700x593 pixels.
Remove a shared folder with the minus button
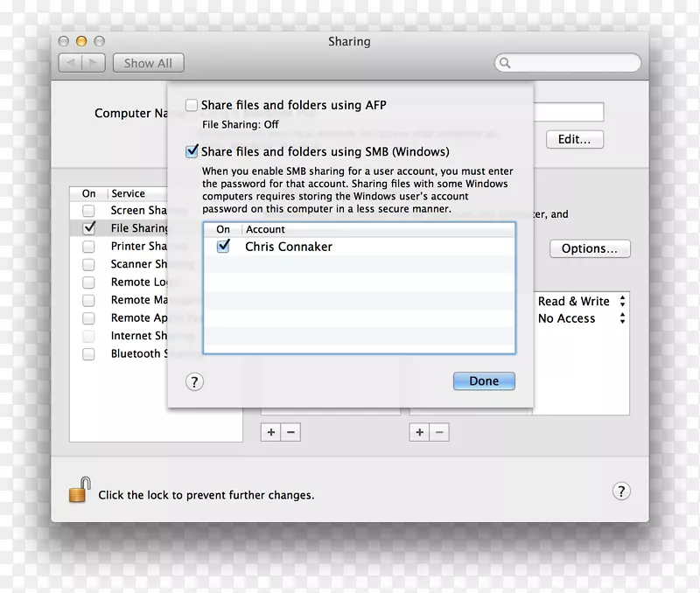[290, 432]
